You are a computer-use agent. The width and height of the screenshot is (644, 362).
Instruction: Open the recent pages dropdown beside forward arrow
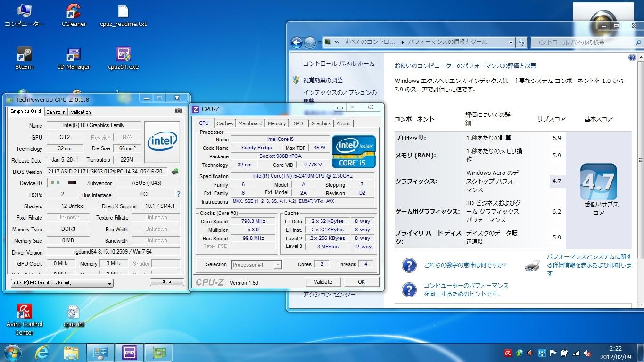pos(319,43)
